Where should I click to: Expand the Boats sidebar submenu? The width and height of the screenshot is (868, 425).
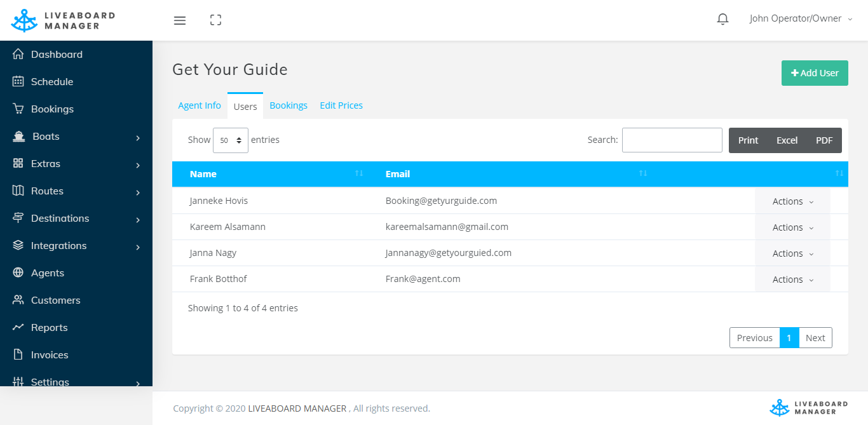tap(76, 137)
